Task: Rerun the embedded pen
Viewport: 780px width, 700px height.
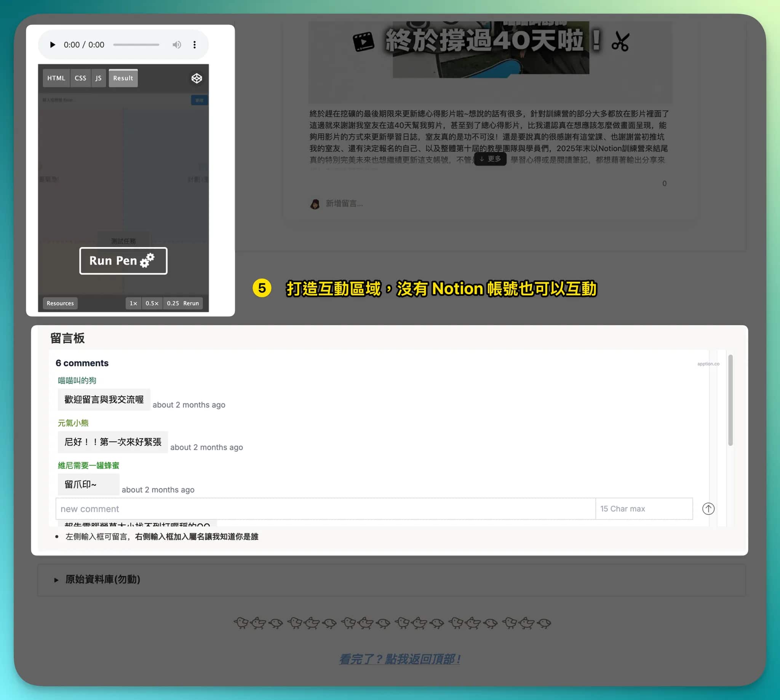Action: pyautogui.click(x=191, y=303)
